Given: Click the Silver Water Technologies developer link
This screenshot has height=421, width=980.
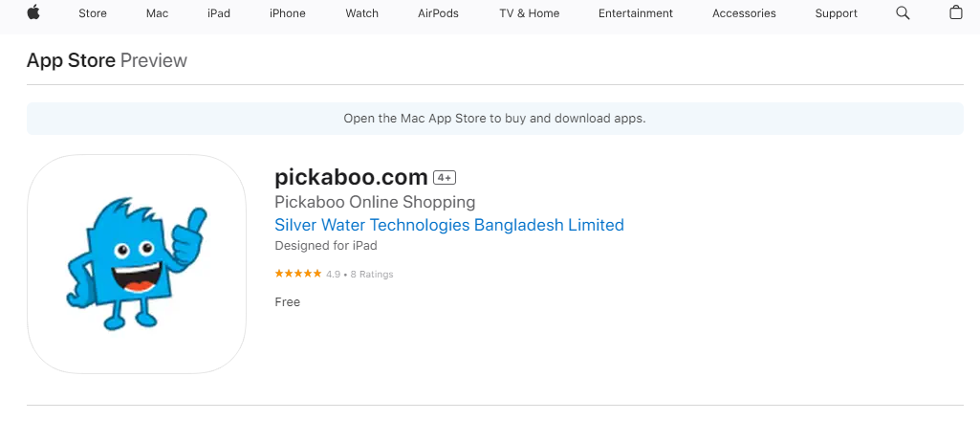Looking at the screenshot, I should click(x=448, y=226).
